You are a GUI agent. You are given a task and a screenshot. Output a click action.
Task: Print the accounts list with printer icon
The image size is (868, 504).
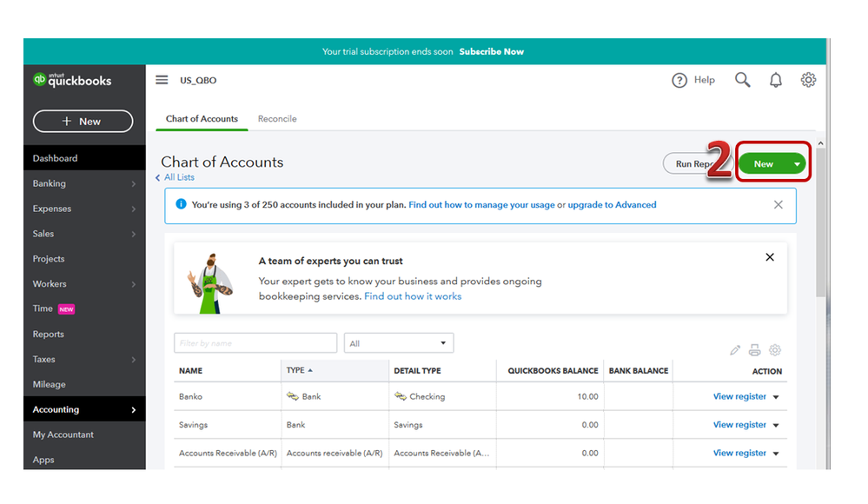point(754,350)
